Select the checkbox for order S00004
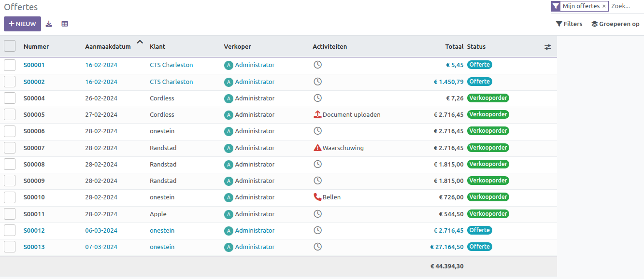The image size is (644, 279). click(10, 98)
